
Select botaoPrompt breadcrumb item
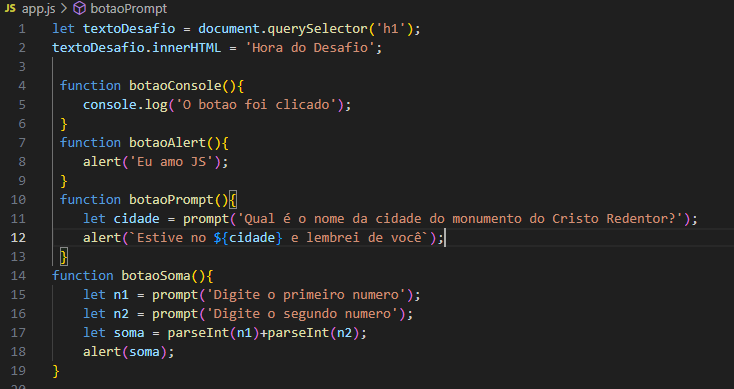pyautogui.click(x=128, y=8)
